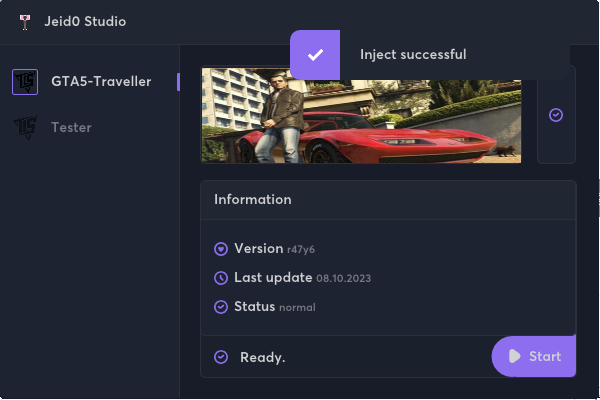Switch to the Tester entry
Viewport: 600px width, 400px height.
click(x=71, y=127)
